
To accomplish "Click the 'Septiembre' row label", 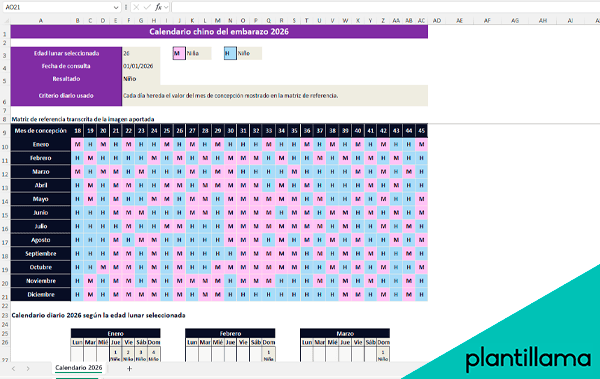I will tap(41, 254).
